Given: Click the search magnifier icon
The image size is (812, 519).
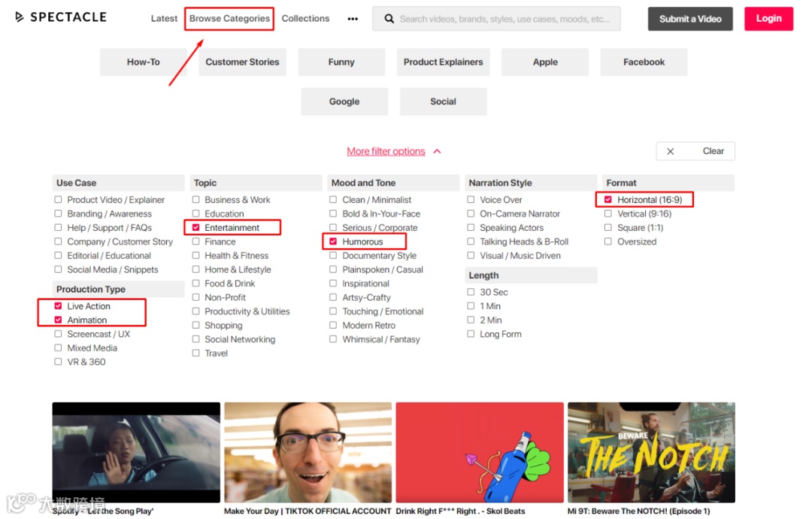Looking at the screenshot, I should pyautogui.click(x=389, y=19).
